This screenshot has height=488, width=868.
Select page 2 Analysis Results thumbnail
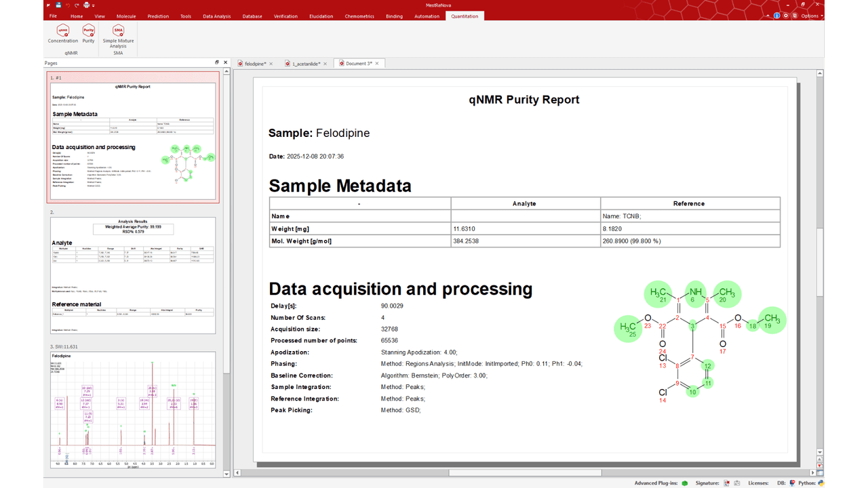(x=133, y=275)
